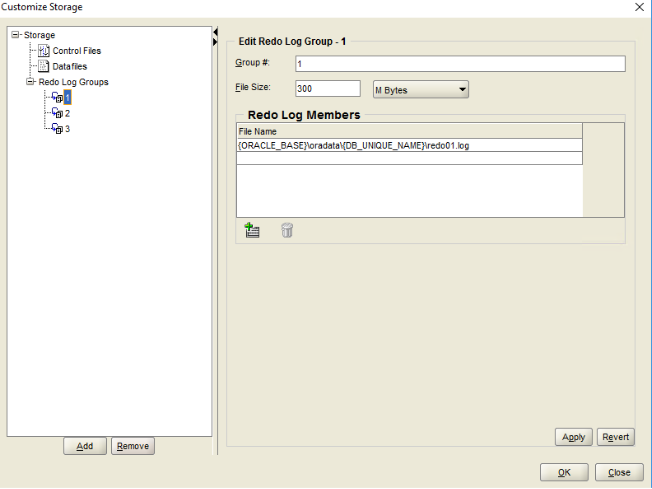This screenshot has height=489, width=652.
Task: Collapse the Storage tree root node
Action: (x=15, y=35)
